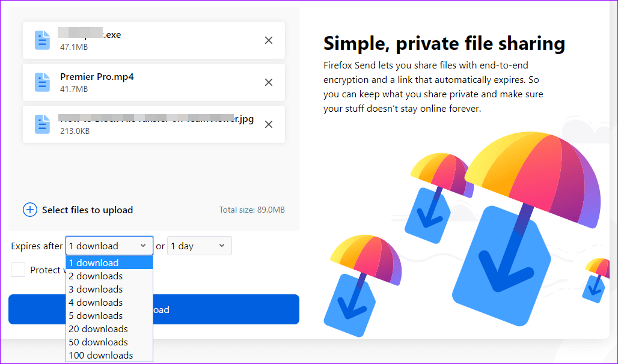Click the document icon of the .jpg file
Viewport: 618px width, 364px height.
42,124
